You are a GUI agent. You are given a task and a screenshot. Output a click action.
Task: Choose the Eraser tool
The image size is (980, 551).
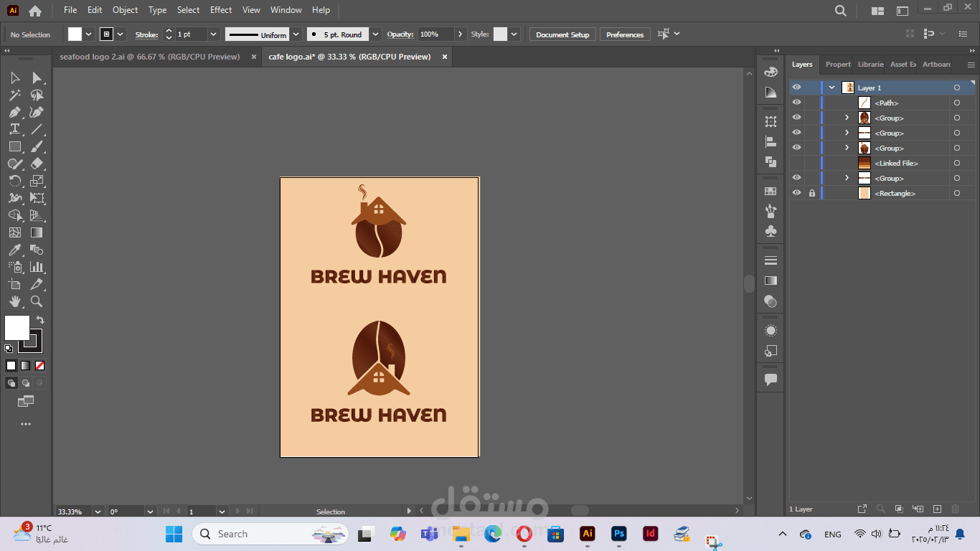37,164
